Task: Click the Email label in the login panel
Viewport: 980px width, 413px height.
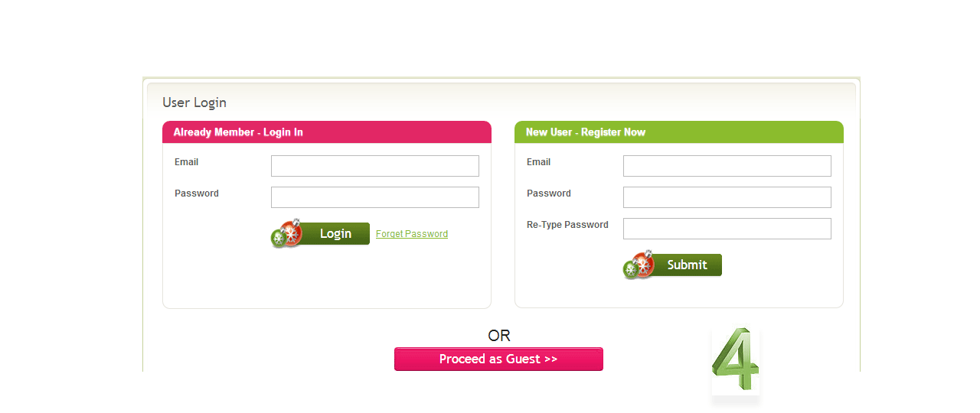Action: 187,162
